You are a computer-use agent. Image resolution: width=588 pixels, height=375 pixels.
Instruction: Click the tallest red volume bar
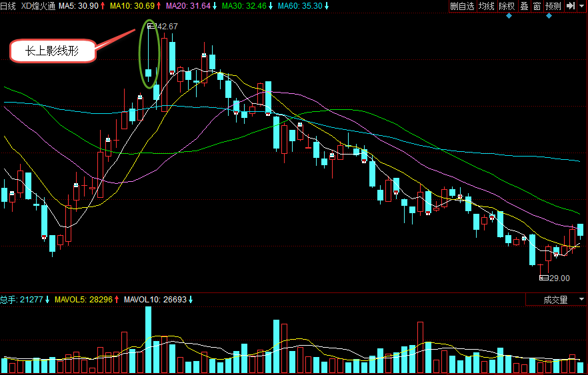pos(421,347)
